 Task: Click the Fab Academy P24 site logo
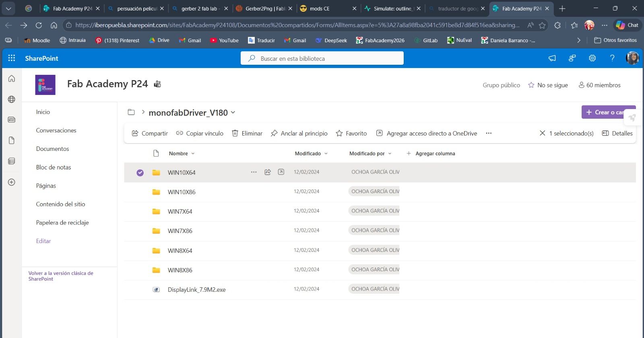click(45, 85)
